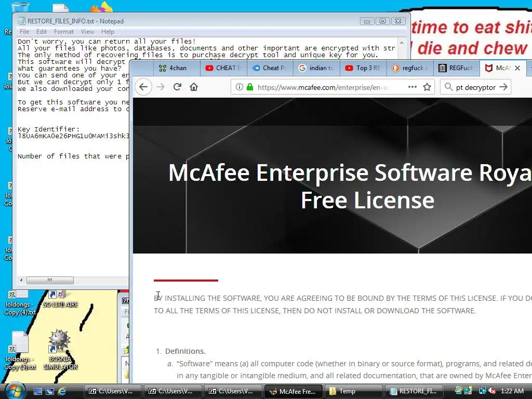
Task: Open third C:\Users\V... 7-Zip taskbar button
Action: 232,391
